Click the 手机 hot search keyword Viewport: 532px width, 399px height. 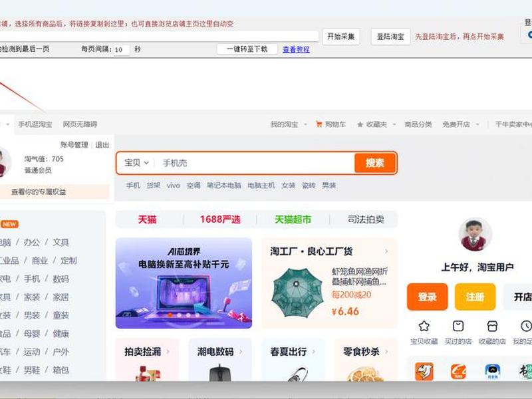pyautogui.click(x=133, y=186)
